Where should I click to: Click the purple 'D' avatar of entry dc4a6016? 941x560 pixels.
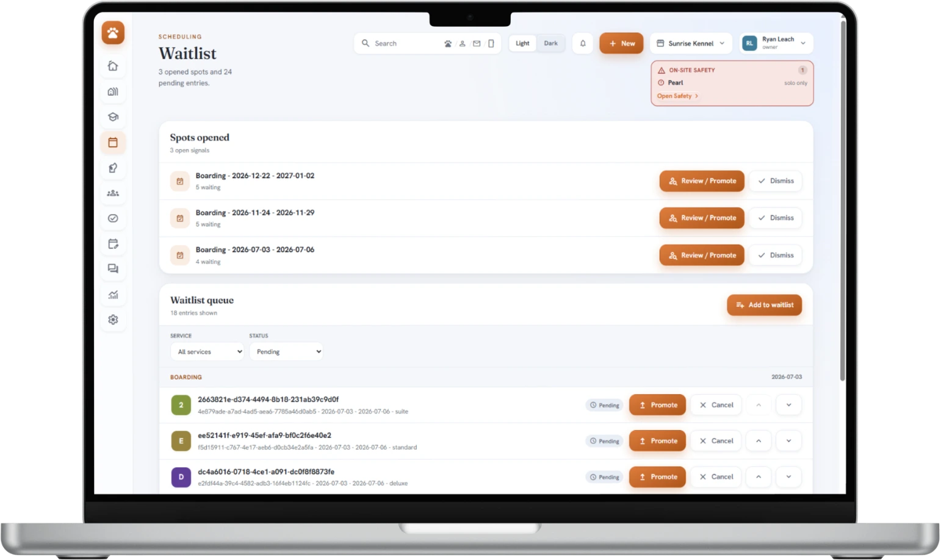click(181, 477)
